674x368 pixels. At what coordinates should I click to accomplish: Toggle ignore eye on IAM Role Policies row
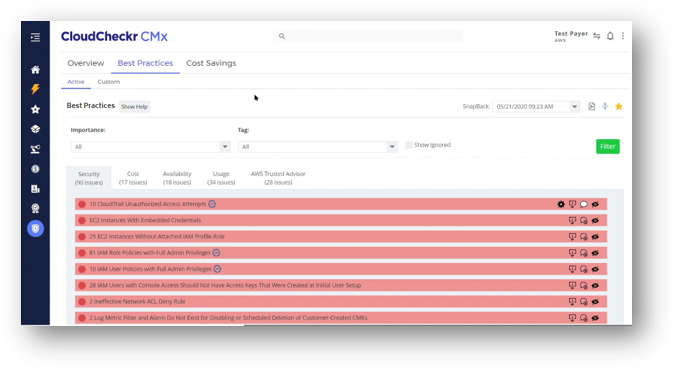(595, 253)
